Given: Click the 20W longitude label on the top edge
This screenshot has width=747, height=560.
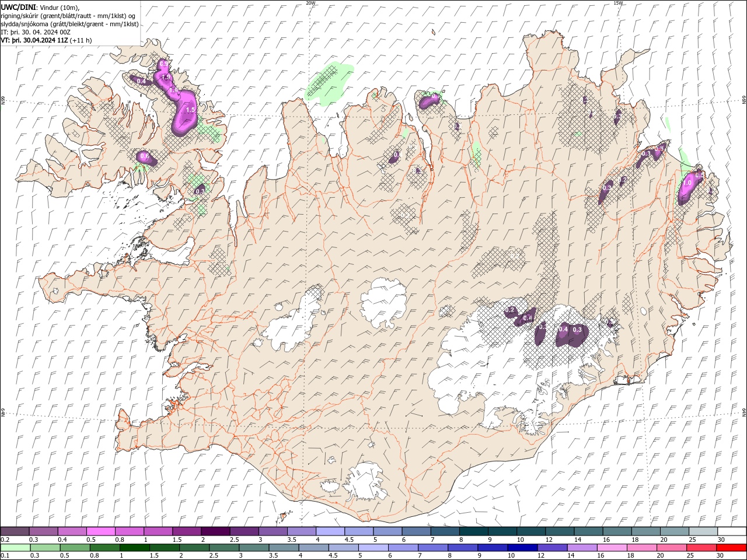Looking at the screenshot, I should click(310, 3).
